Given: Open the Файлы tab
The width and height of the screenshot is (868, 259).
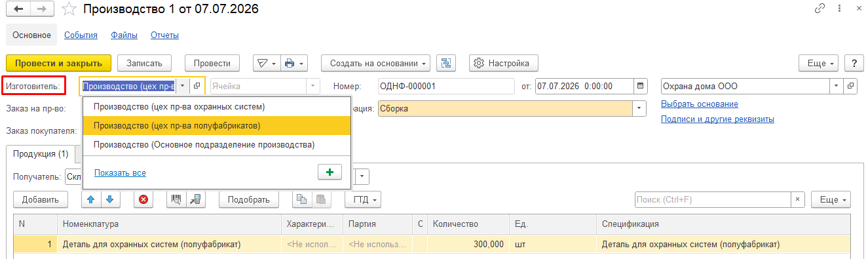Looking at the screenshot, I should point(124,35).
